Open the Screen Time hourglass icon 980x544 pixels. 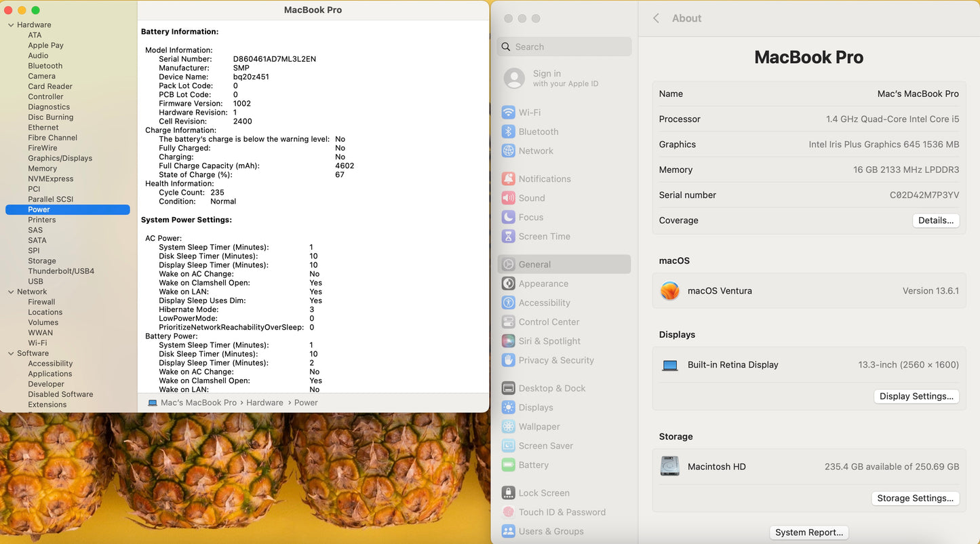tap(508, 237)
